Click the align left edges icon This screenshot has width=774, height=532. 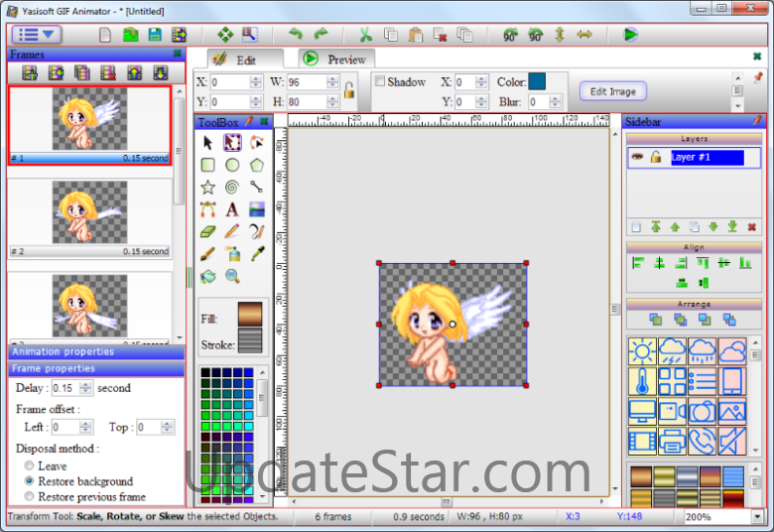[638, 263]
